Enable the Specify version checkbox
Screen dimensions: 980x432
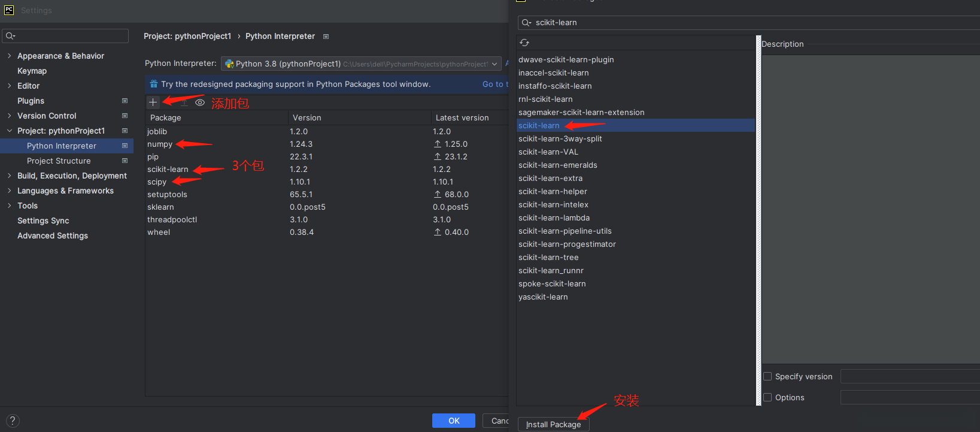click(x=767, y=376)
